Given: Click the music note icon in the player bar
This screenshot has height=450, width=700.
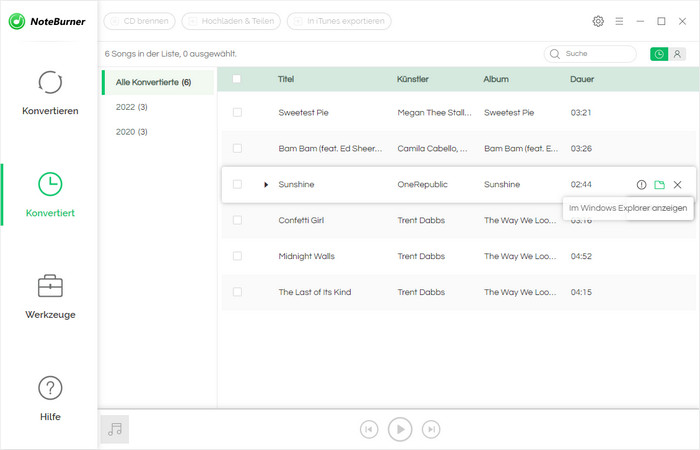Looking at the screenshot, I should tap(115, 429).
